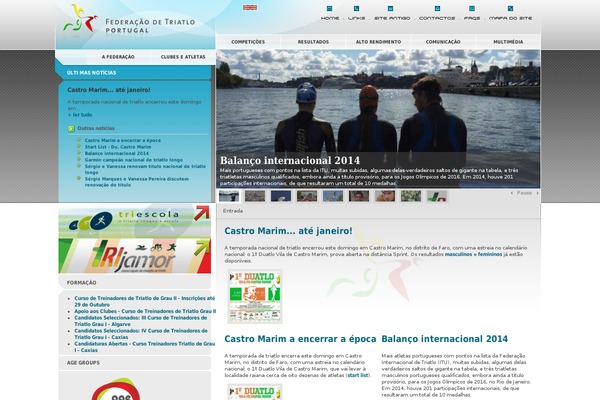Viewport: 600px width, 400px height.
Task: Click the 1º Duatlo poster under 'encerrar a época'
Action: [255, 392]
